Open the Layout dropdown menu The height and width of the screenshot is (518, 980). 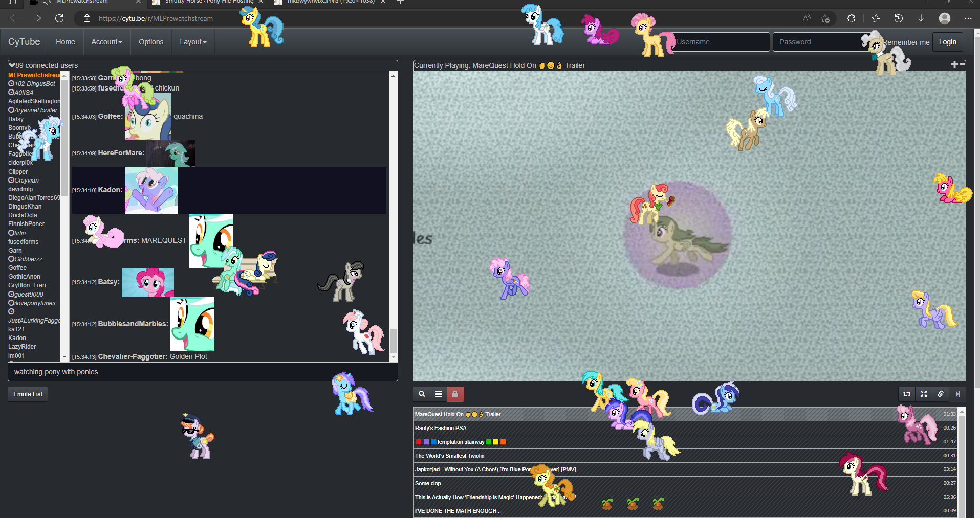[x=193, y=42]
